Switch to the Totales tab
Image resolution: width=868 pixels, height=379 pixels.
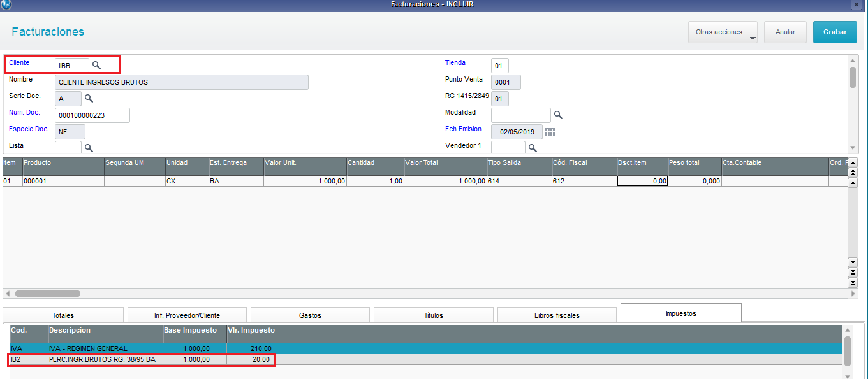63,315
